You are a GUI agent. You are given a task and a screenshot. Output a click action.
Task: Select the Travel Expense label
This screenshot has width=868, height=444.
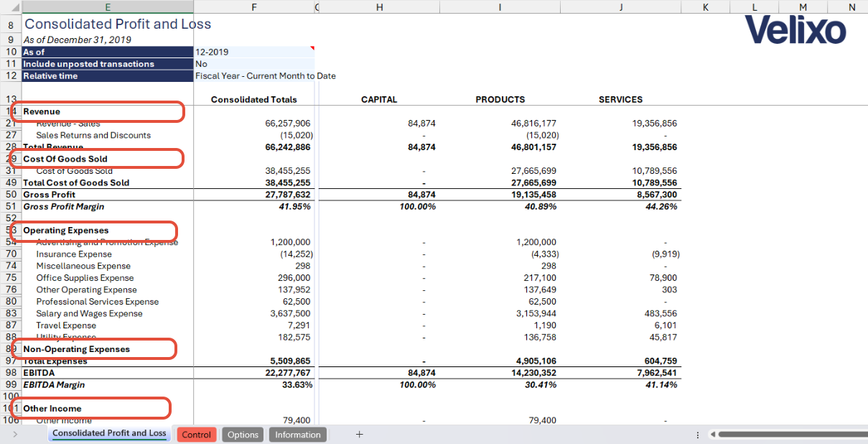click(x=66, y=325)
